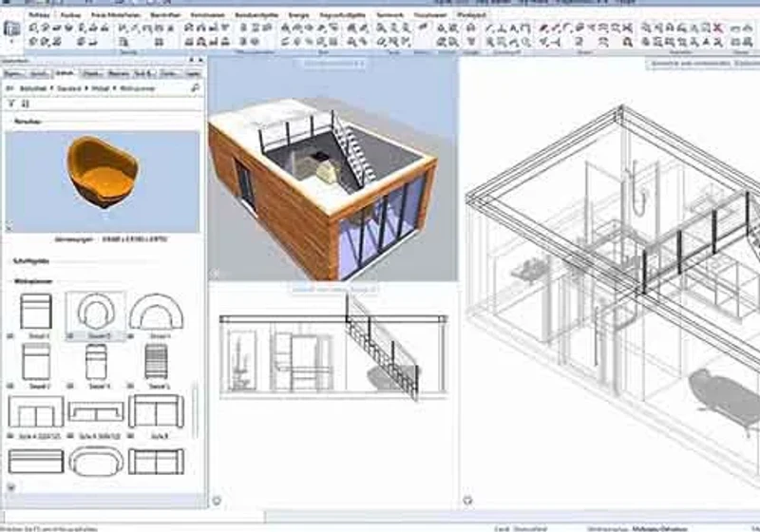Screen dimensions: 760x532
Task: Click the red X delete icon in ribbon
Action: coord(718,28)
